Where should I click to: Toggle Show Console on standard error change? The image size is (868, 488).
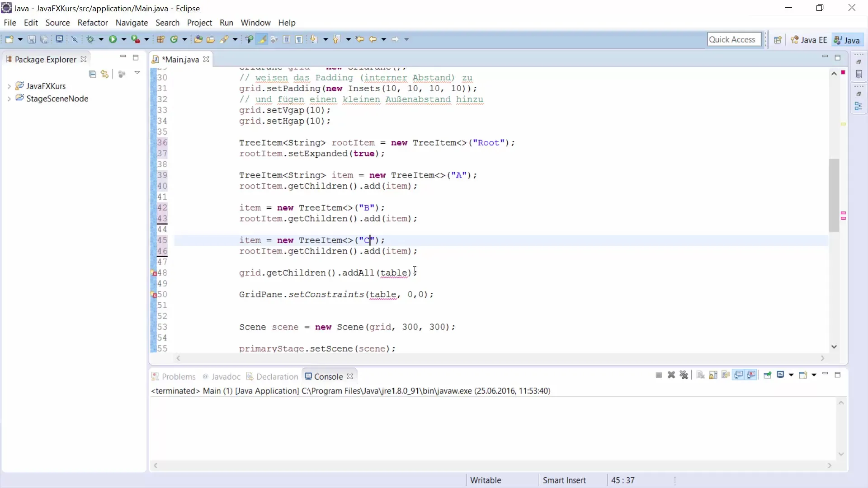tap(751, 375)
